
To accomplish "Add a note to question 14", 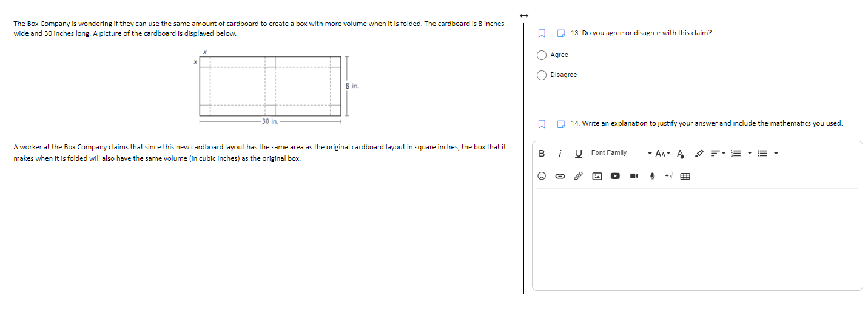I will (x=562, y=124).
